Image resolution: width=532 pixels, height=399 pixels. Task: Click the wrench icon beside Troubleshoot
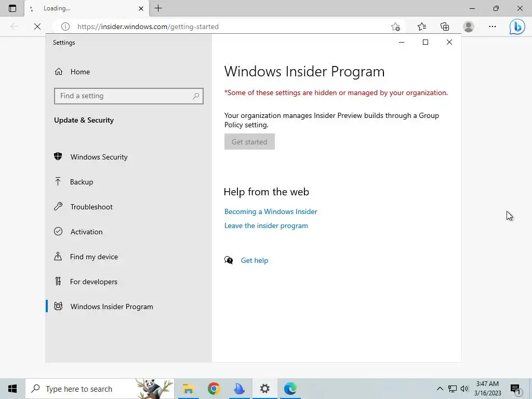click(x=58, y=206)
